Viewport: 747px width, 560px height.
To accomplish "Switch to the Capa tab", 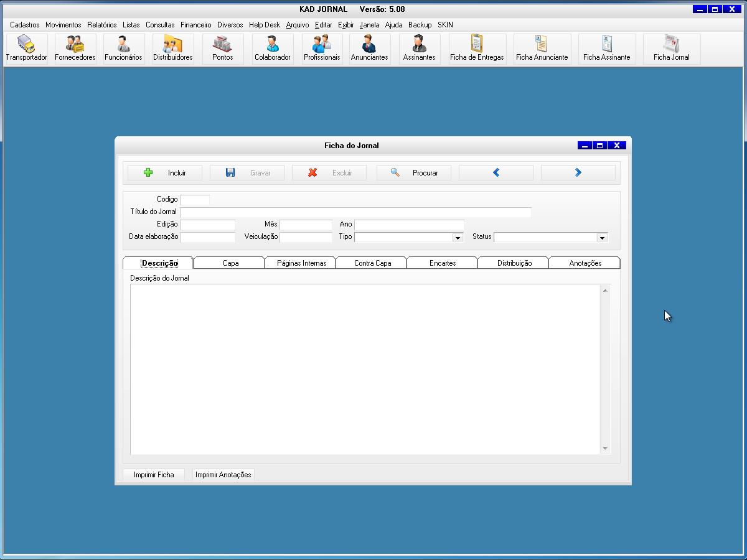I will (x=230, y=263).
